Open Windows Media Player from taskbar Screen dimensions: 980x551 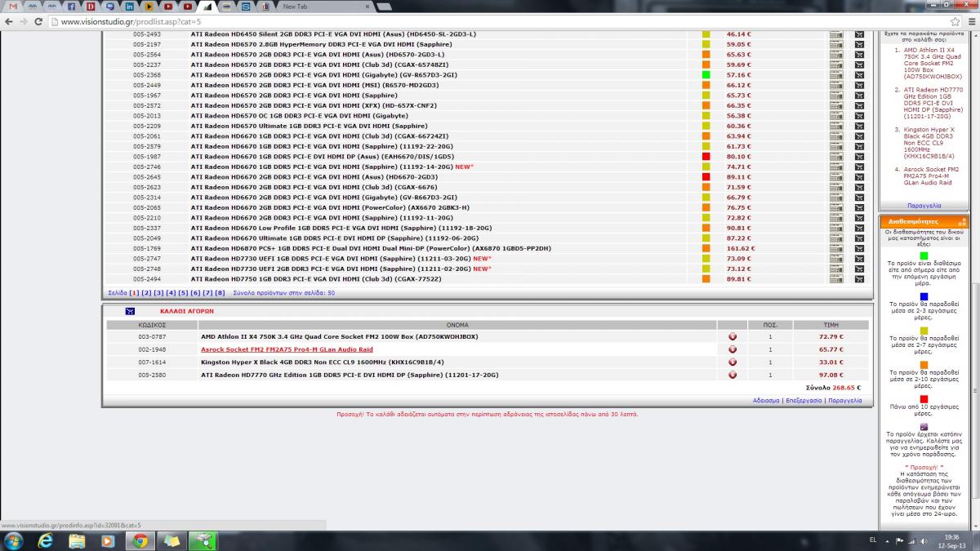coord(108,540)
